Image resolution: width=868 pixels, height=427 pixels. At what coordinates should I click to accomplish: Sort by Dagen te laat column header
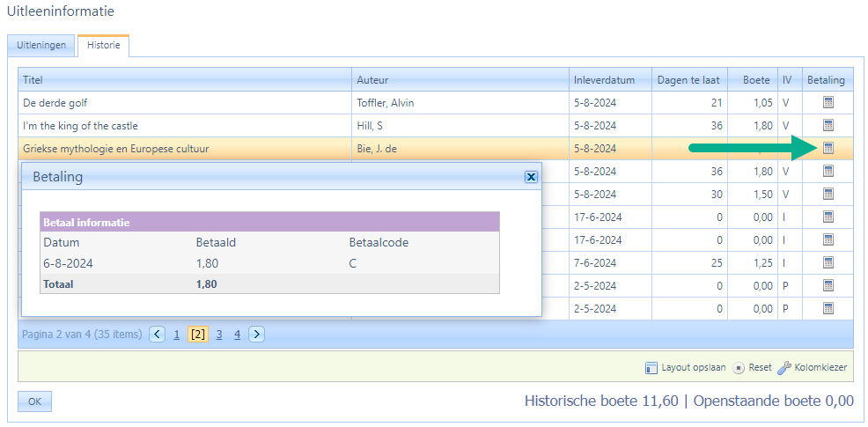point(688,80)
